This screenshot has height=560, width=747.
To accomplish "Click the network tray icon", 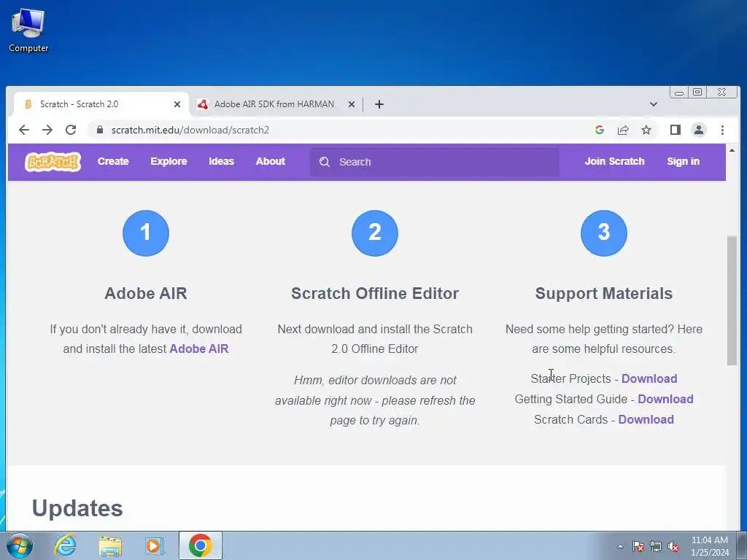I will [x=656, y=546].
